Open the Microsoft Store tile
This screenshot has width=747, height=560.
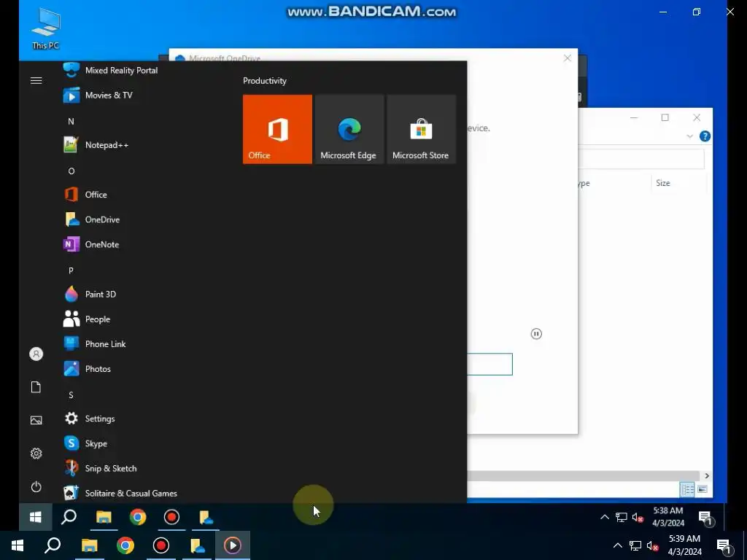point(421,129)
